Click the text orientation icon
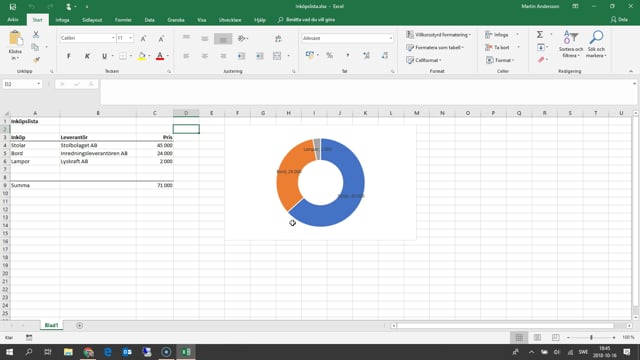This screenshot has height=360, width=640. pyautogui.click(x=242, y=38)
